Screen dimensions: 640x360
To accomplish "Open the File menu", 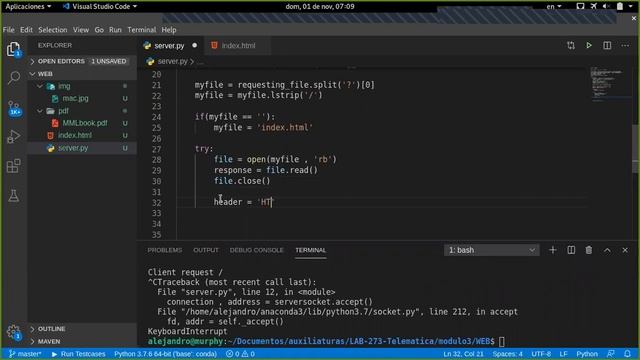I will [9, 30].
